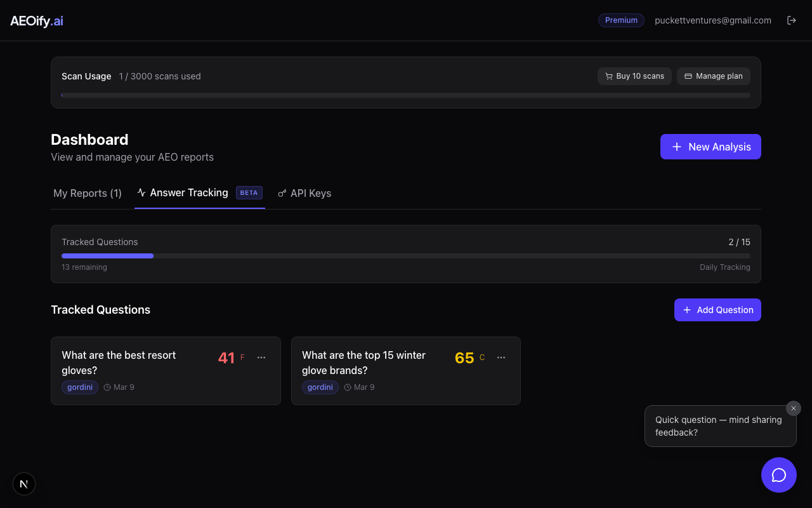Click the Tracked Questions progress bar
Viewport: 812px width, 508px height.
[406, 256]
